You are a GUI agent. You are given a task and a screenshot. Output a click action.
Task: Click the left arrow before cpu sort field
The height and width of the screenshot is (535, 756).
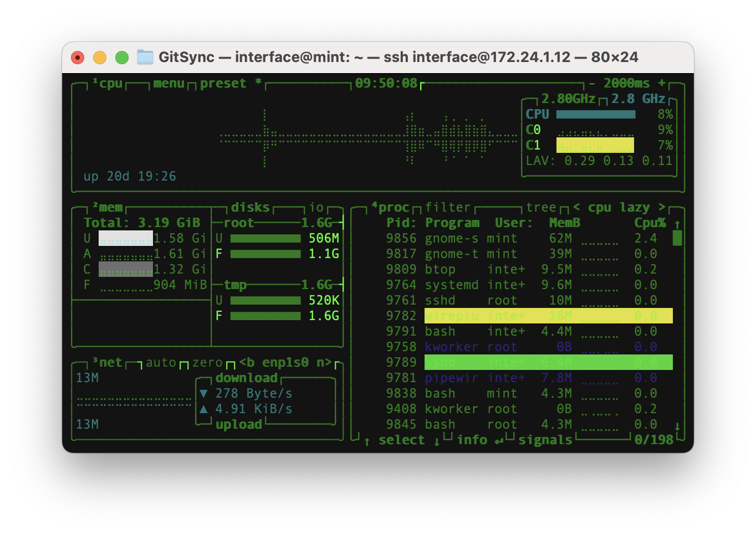pos(576,208)
